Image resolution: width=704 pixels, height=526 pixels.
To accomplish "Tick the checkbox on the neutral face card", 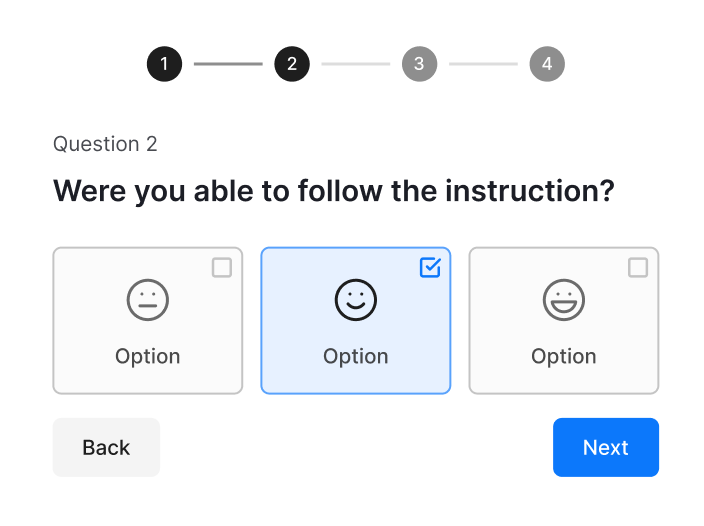I will click(x=222, y=267).
